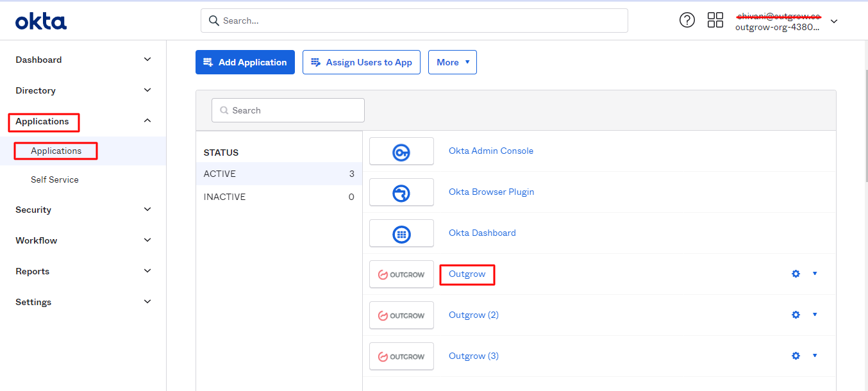Expand the Workflow sidebar section

(147, 240)
